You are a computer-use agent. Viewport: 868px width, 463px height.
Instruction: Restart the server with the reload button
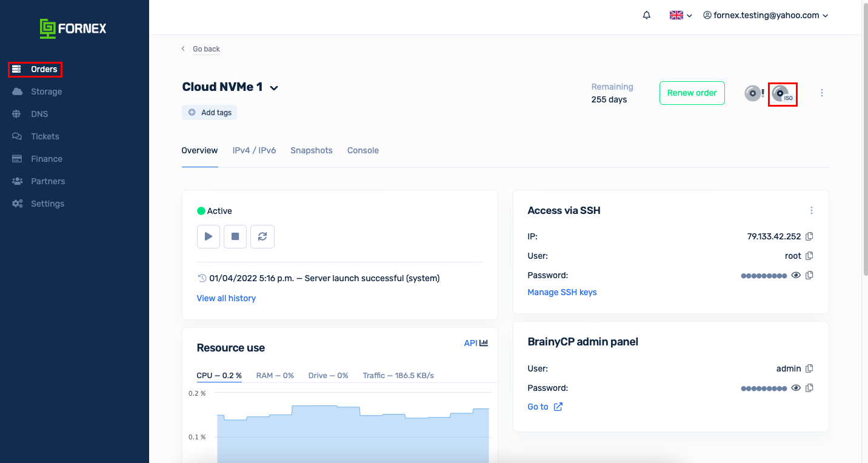click(x=262, y=236)
